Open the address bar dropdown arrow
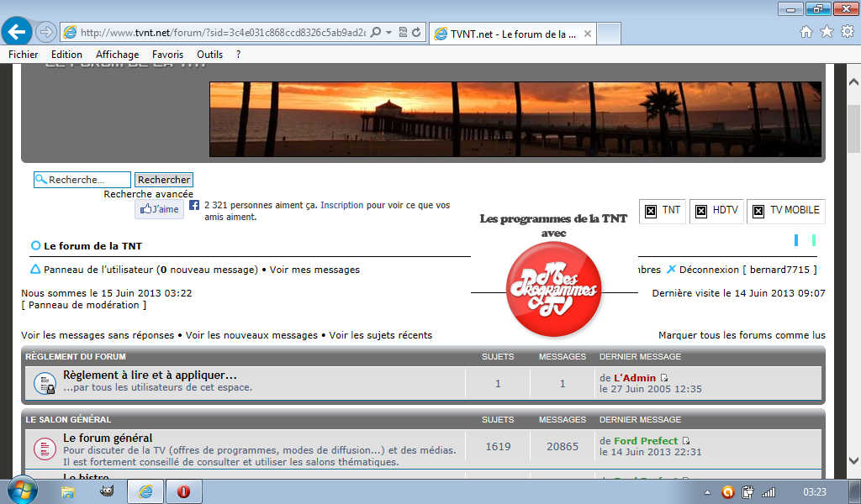Screen dimensions: 861x504 (x=388, y=33)
